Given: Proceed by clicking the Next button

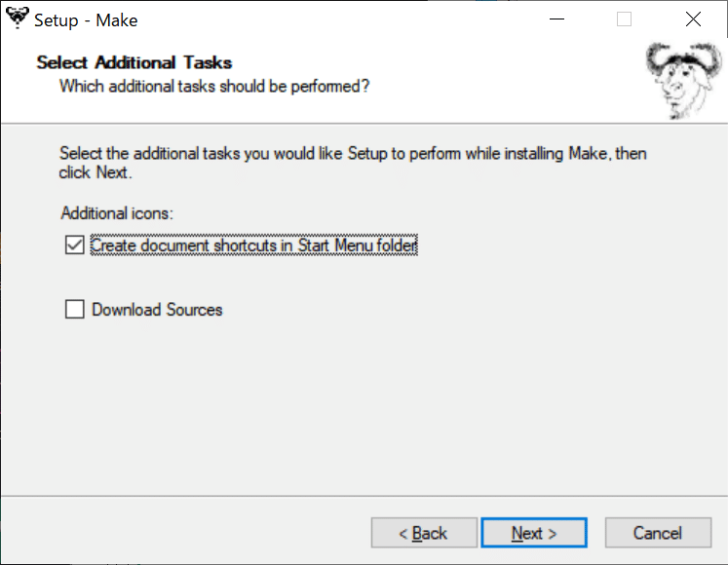Looking at the screenshot, I should tap(534, 533).
